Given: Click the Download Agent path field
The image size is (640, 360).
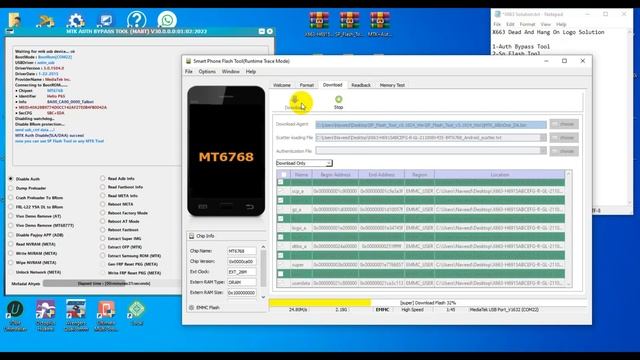Looking at the screenshot, I should [x=431, y=124].
